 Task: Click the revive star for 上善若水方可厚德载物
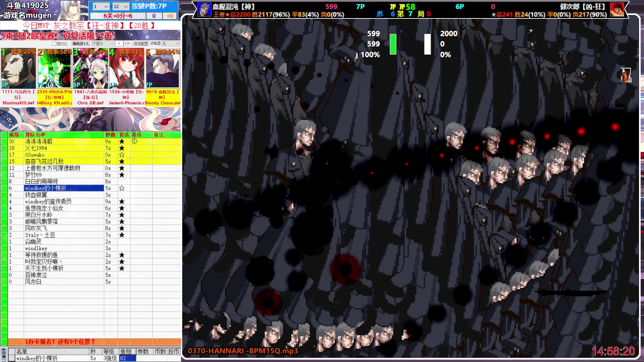[122, 168]
